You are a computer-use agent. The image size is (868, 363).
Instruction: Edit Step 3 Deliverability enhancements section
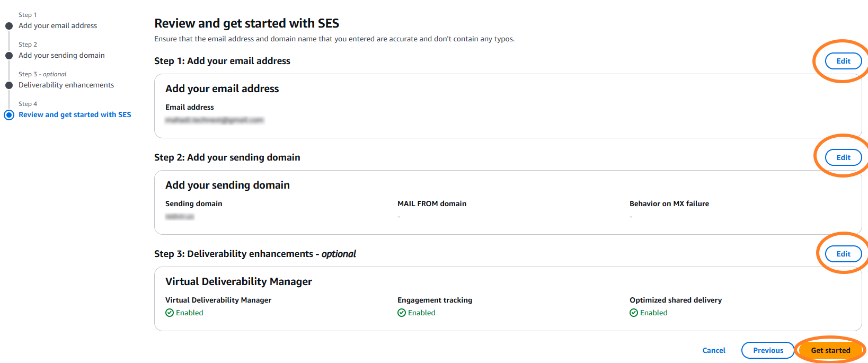(x=843, y=254)
